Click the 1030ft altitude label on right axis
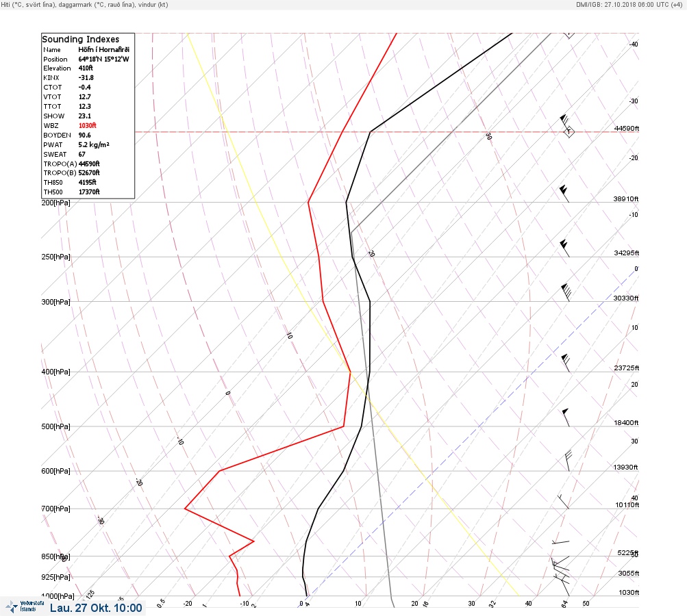687x616 pixels. coord(629,592)
